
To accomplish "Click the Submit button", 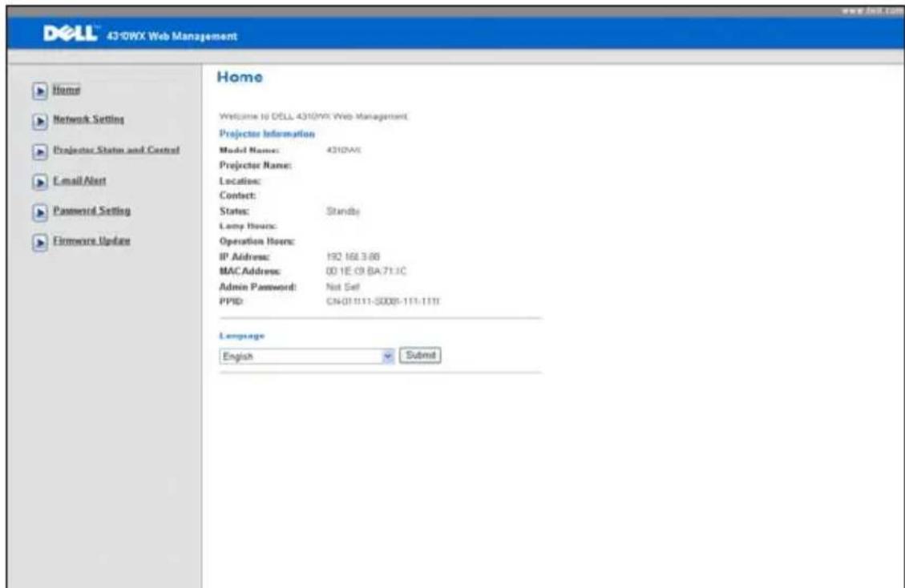I will [420, 356].
